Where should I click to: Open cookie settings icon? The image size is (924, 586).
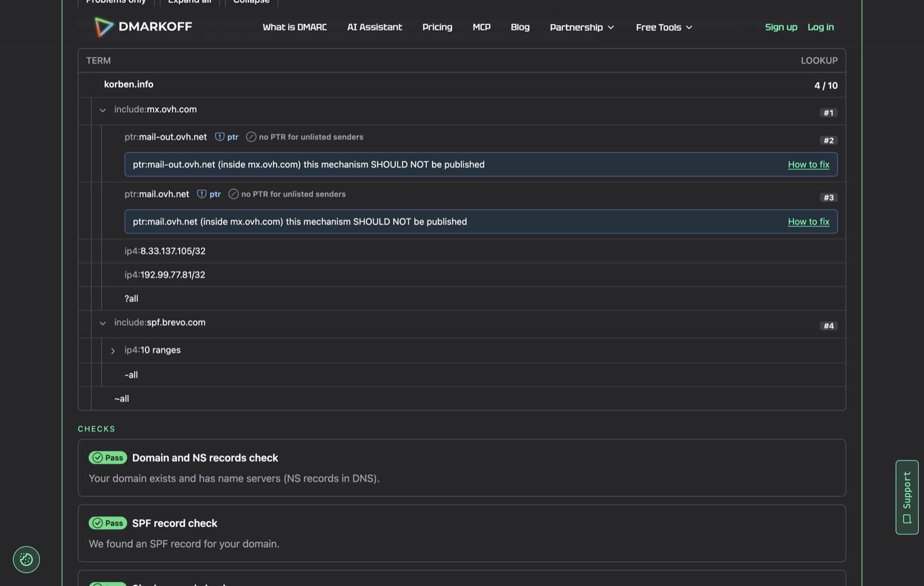27,559
